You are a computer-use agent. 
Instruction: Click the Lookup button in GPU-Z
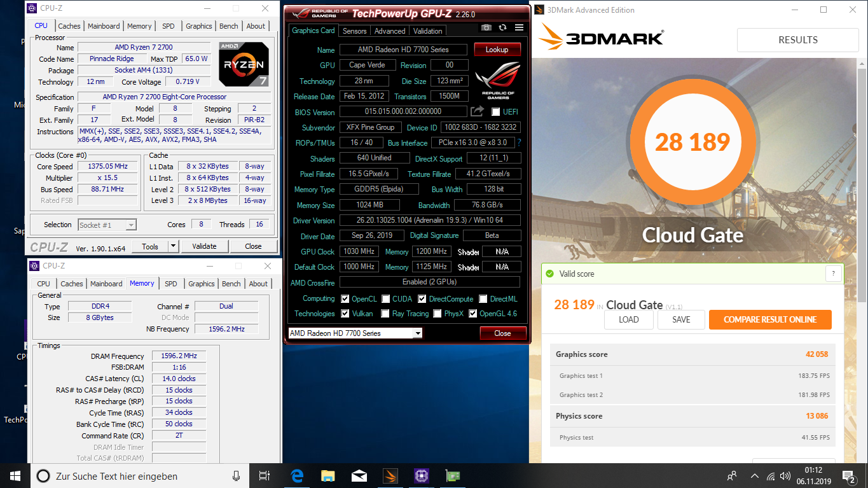[497, 50]
